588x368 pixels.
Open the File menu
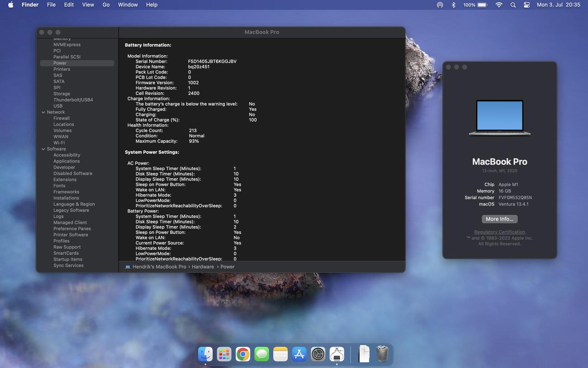[x=51, y=5]
